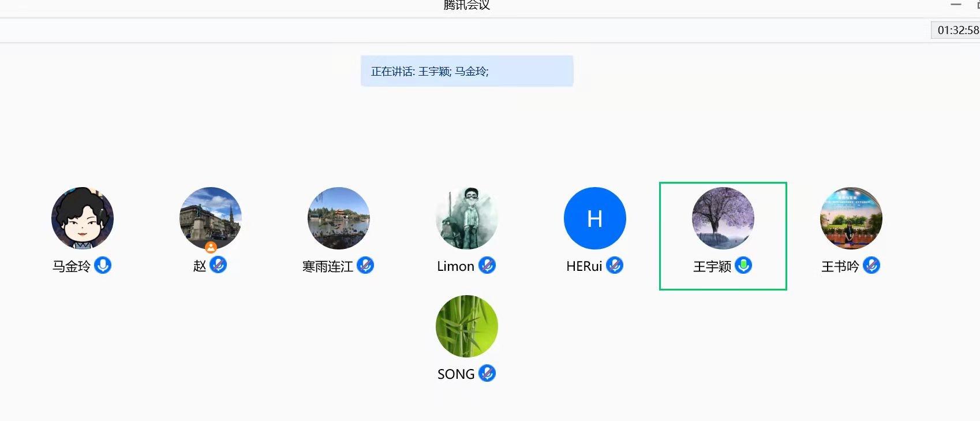Click 王宇颖's purple tree avatar
The width and height of the screenshot is (980, 421).
click(x=723, y=218)
